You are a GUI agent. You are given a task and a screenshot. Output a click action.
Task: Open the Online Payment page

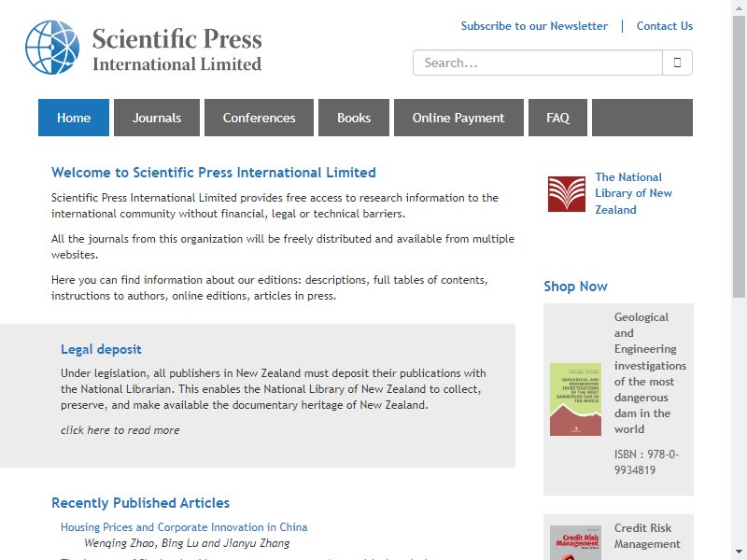458,118
